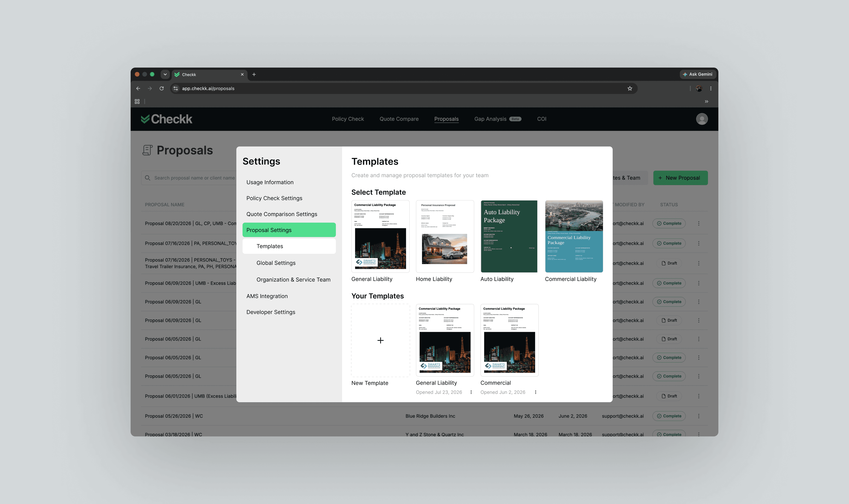Image resolution: width=849 pixels, height=504 pixels.
Task: Select Home Liability template thumbnail
Action: pyautogui.click(x=445, y=236)
